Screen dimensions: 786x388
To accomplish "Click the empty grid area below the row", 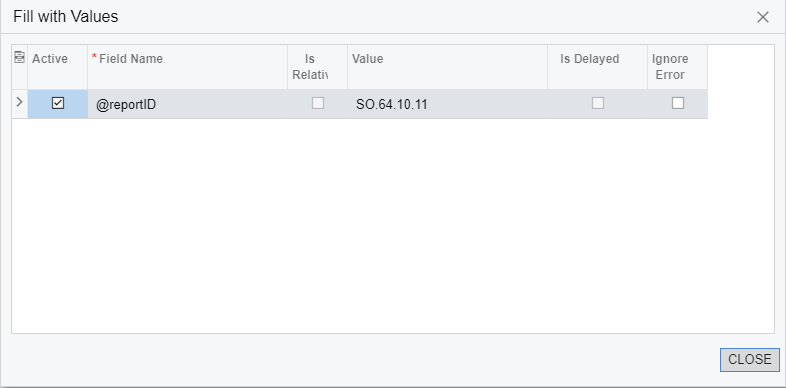I will pos(392,226).
